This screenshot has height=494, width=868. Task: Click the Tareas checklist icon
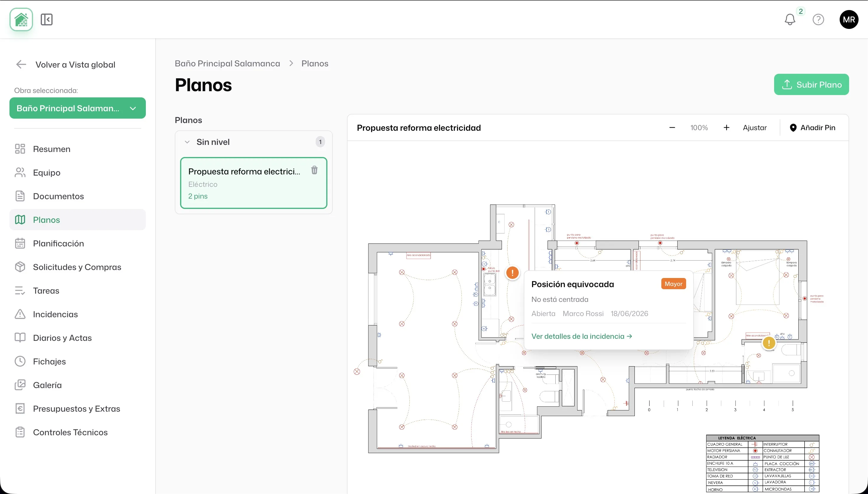(x=20, y=291)
